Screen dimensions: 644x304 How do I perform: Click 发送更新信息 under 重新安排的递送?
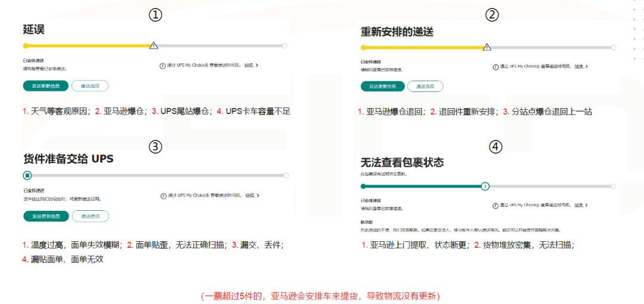tap(382, 87)
